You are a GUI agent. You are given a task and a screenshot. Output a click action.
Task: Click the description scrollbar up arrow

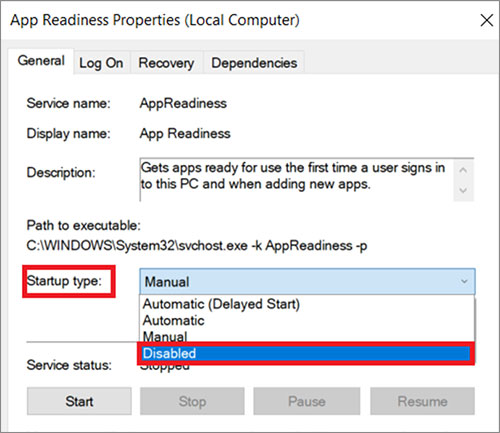pyautogui.click(x=463, y=170)
